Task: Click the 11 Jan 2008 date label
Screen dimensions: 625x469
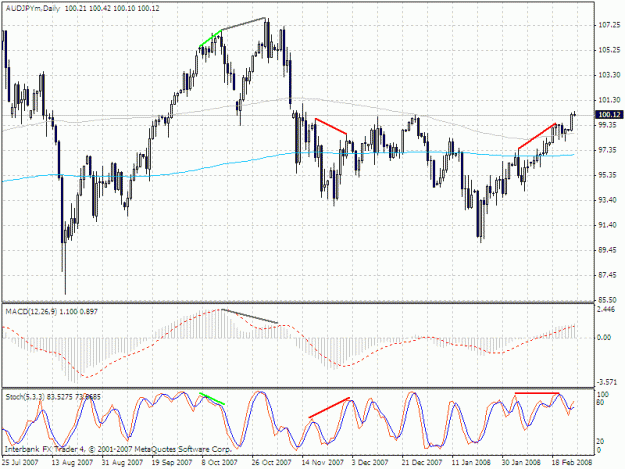Action: pos(472,462)
